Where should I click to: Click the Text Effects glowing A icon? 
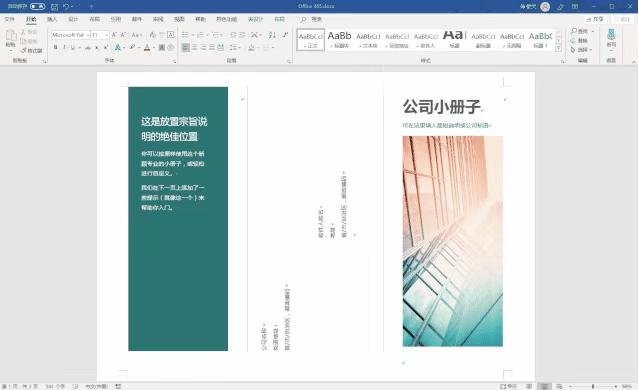117,48
